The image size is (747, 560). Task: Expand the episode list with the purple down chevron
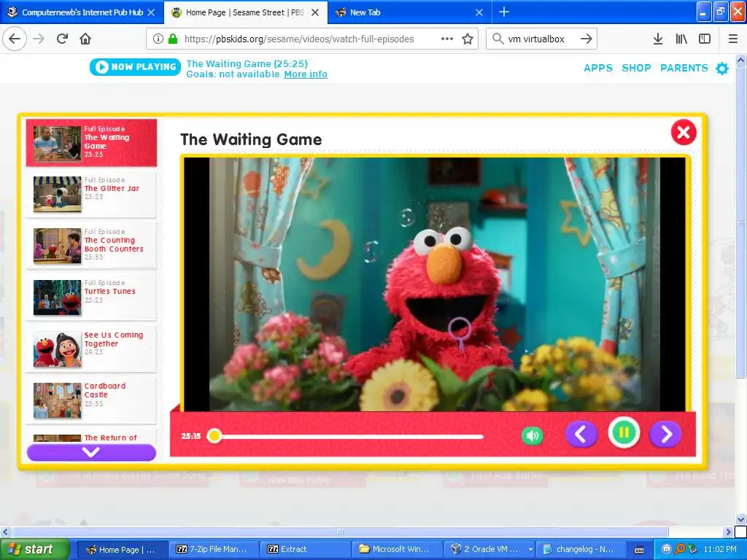(91, 452)
